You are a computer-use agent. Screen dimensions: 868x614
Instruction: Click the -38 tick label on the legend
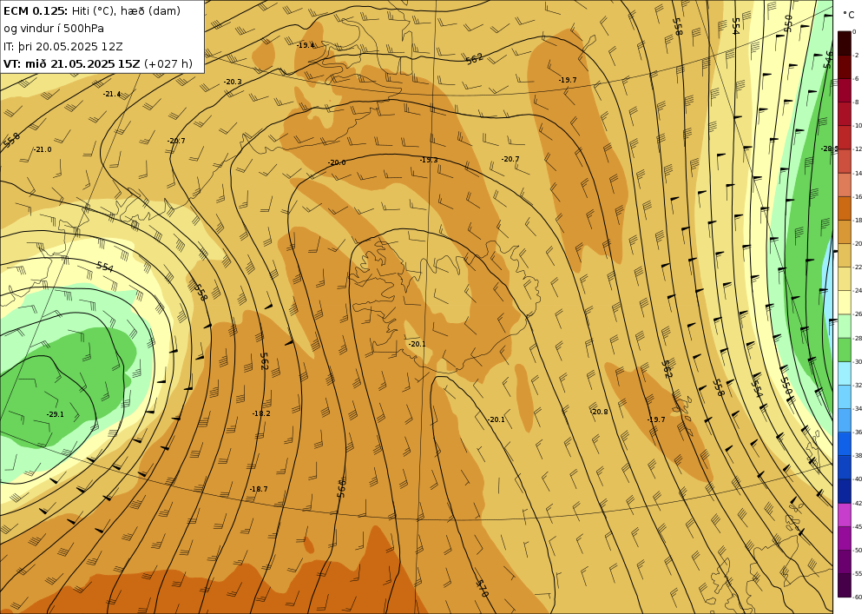click(858, 456)
